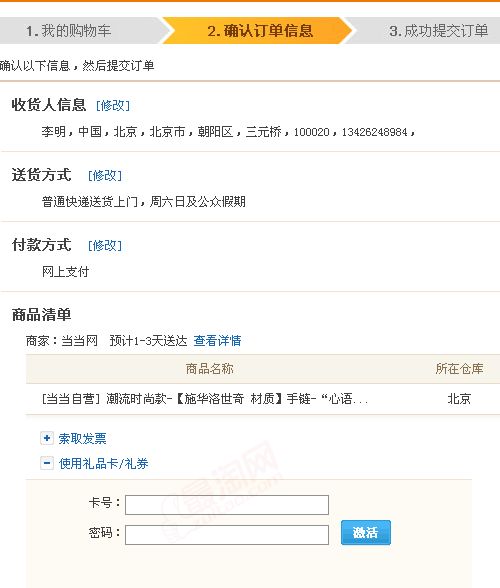This screenshot has height=588, width=500.
Task: Focus the 密码 password field
Action: pyautogui.click(x=227, y=535)
